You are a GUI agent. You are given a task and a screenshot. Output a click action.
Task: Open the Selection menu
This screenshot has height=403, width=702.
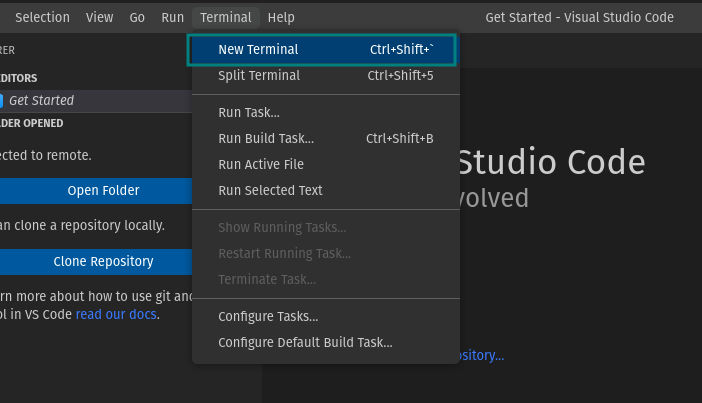43,17
